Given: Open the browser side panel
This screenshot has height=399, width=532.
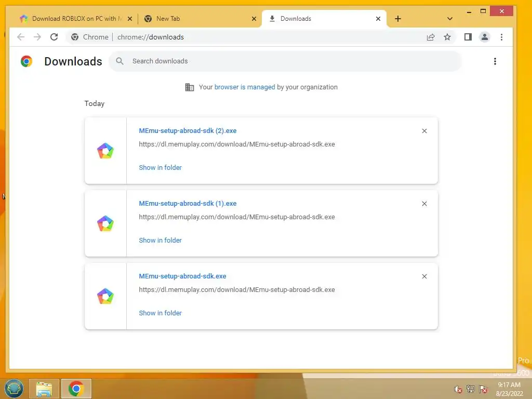Looking at the screenshot, I should [468, 37].
